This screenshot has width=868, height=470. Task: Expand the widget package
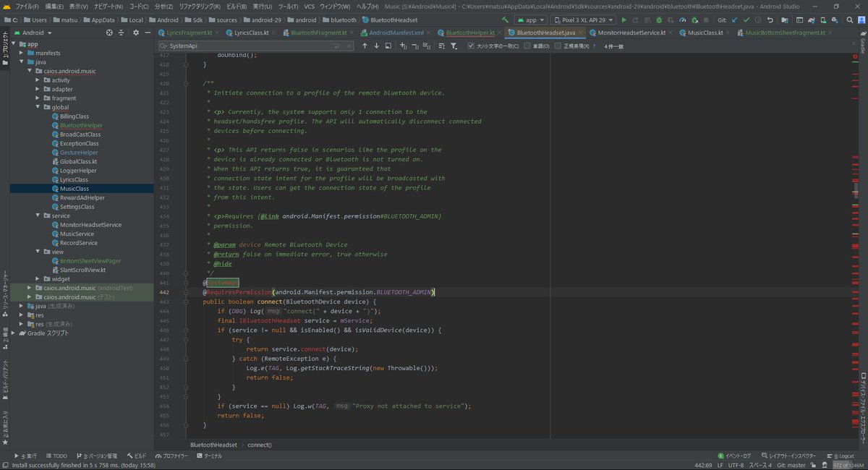coord(38,278)
